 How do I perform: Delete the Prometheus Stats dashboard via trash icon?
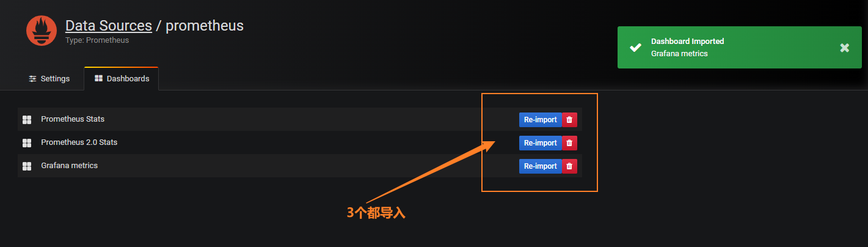(569, 120)
